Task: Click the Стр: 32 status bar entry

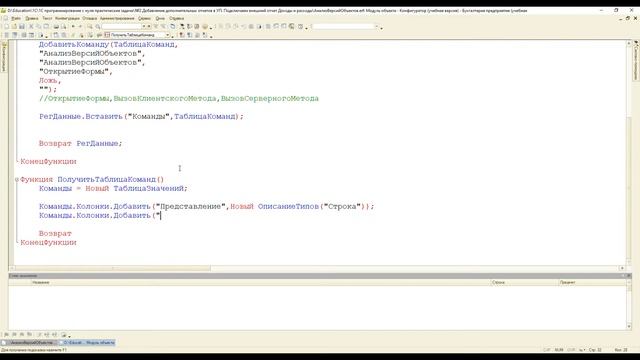Action: click(x=595, y=350)
